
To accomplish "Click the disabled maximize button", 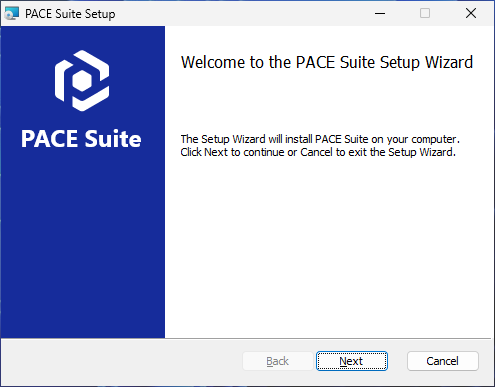I will [425, 13].
